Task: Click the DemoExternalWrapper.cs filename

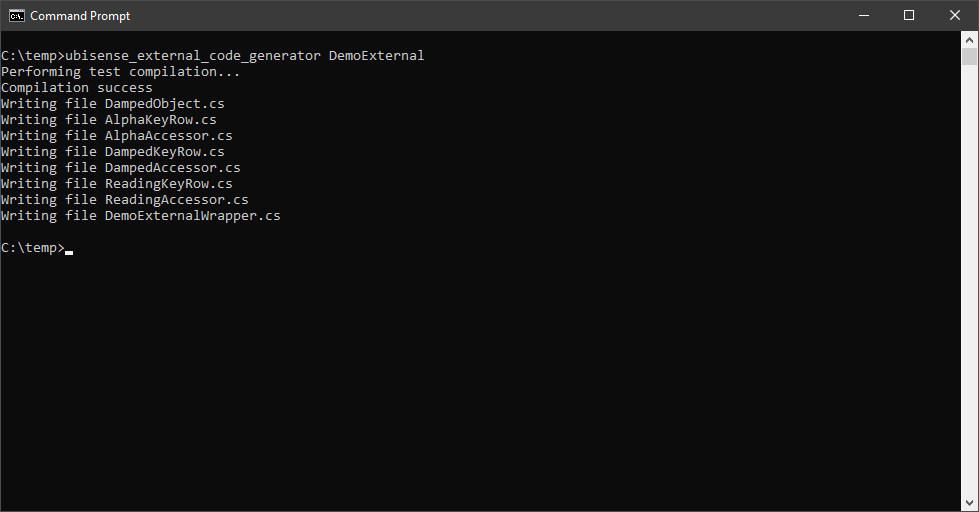Action: click(x=192, y=215)
